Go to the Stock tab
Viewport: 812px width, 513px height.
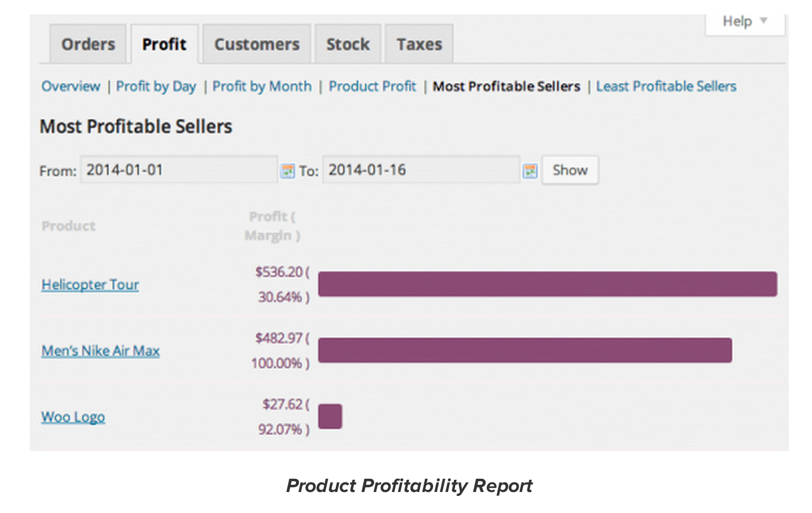(x=348, y=44)
